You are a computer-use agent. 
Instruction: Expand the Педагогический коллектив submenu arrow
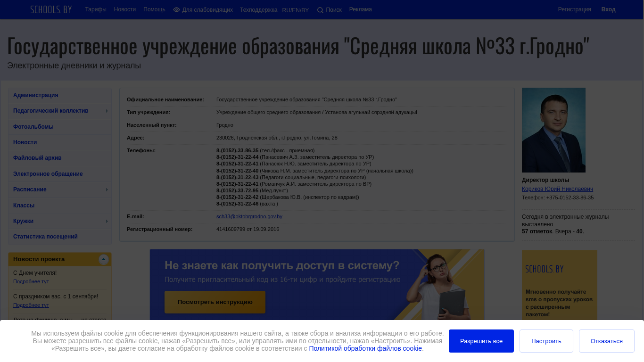pyautogui.click(x=107, y=111)
